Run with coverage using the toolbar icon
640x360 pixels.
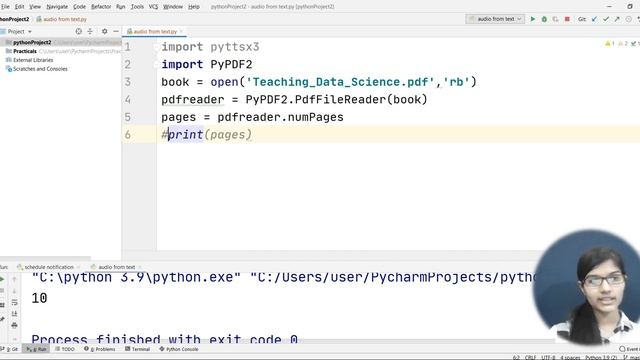[x=556, y=19]
